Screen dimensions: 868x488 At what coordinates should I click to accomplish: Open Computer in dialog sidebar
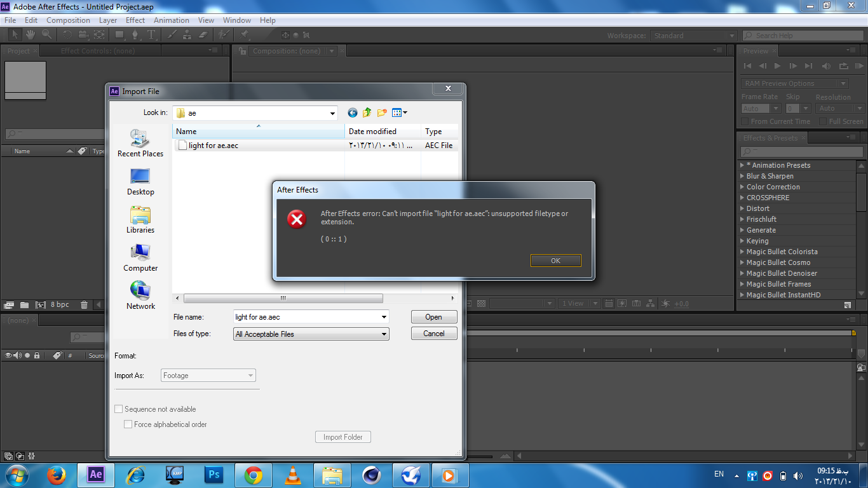140,258
